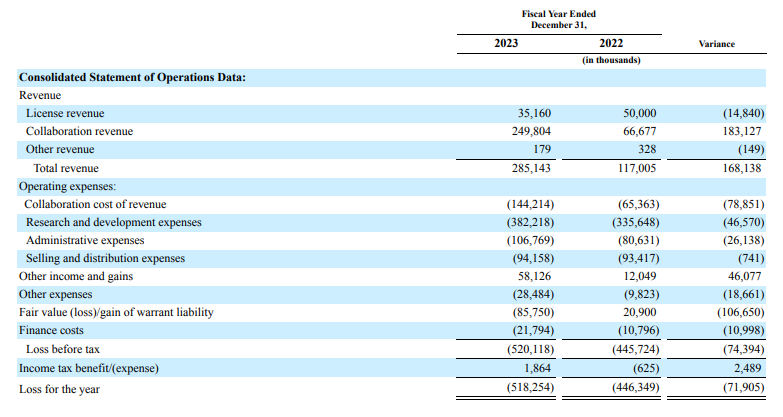
Task: Click the 'Other revenue' row label
Action: pyautogui.click(x=60, y=149)
